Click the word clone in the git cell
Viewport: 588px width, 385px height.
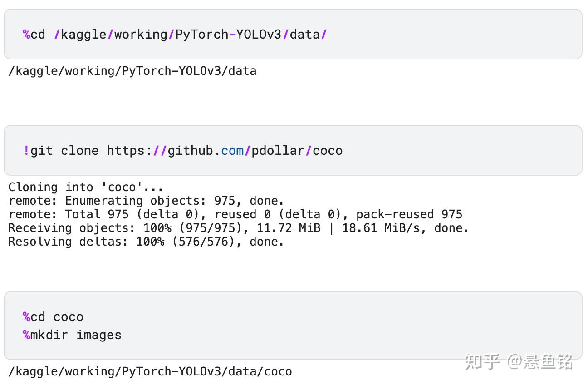point(80,151)
